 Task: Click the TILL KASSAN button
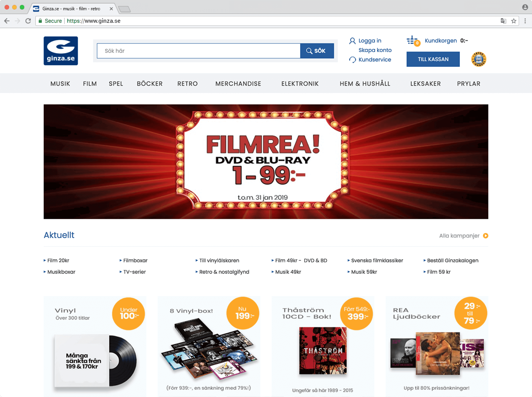coord(433,59)
